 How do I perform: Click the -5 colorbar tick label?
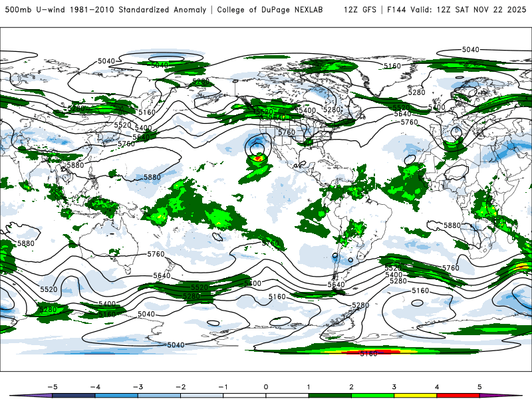coord(53,387)
